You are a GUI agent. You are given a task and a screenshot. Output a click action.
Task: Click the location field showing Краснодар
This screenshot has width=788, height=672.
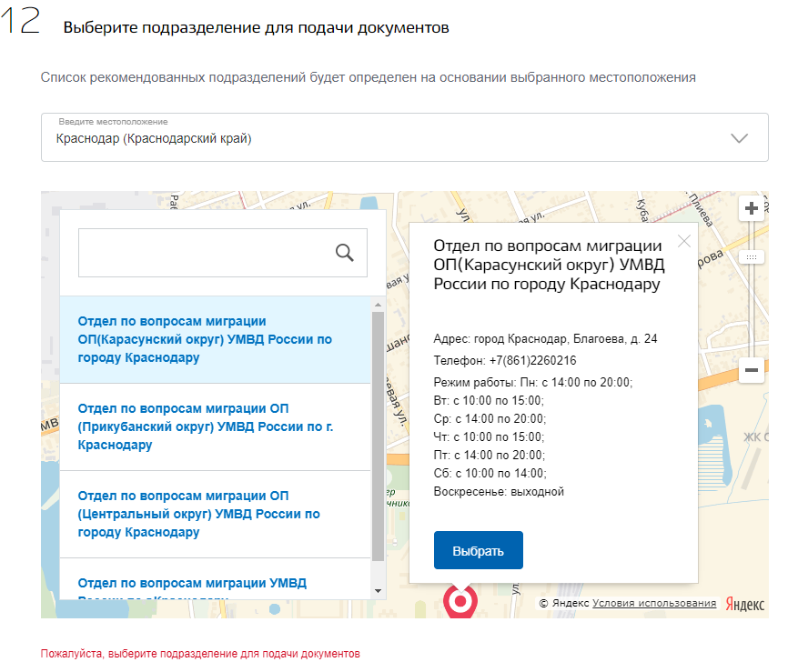(x=382, y=138)
